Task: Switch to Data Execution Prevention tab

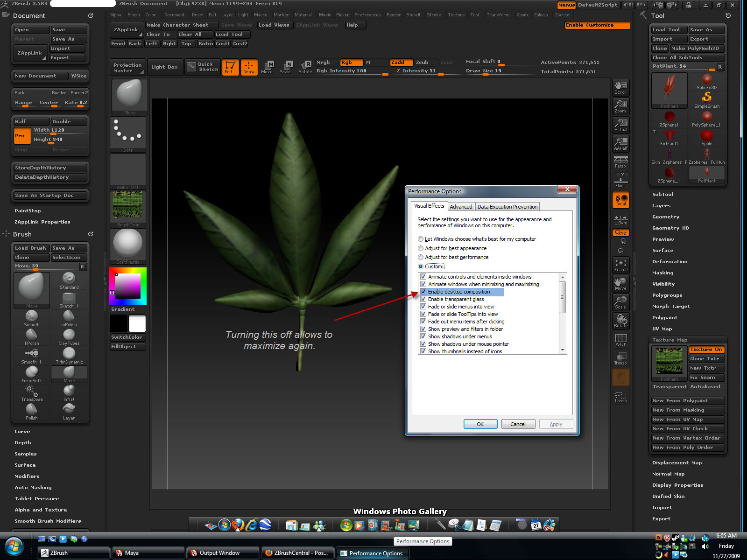Action: [507, 207]
